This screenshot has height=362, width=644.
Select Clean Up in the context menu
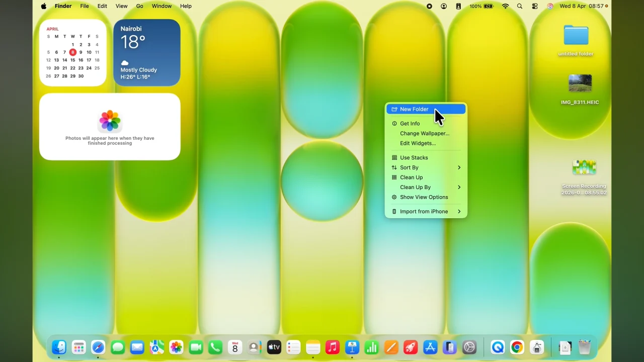[412, 177]
